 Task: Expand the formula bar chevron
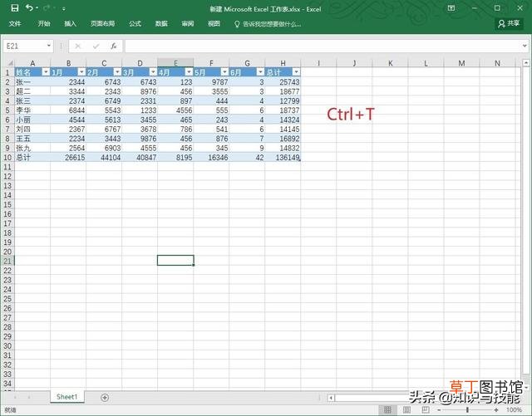pos(525,46)
